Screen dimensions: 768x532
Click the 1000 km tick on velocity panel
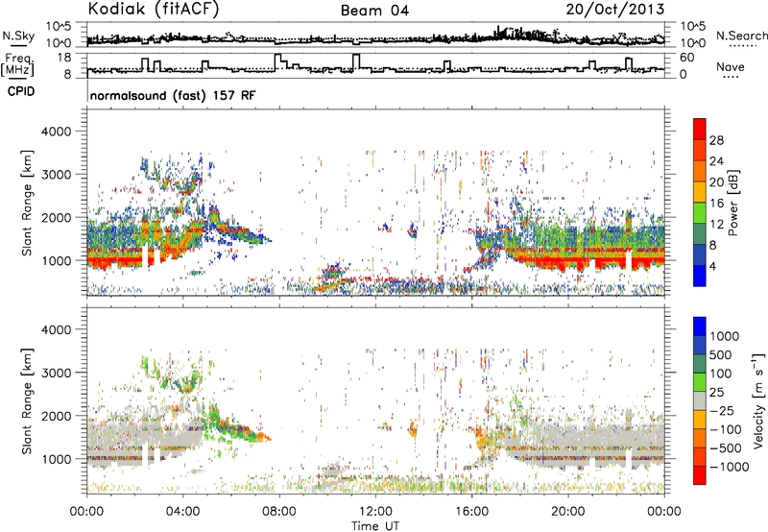click(57, 459)
